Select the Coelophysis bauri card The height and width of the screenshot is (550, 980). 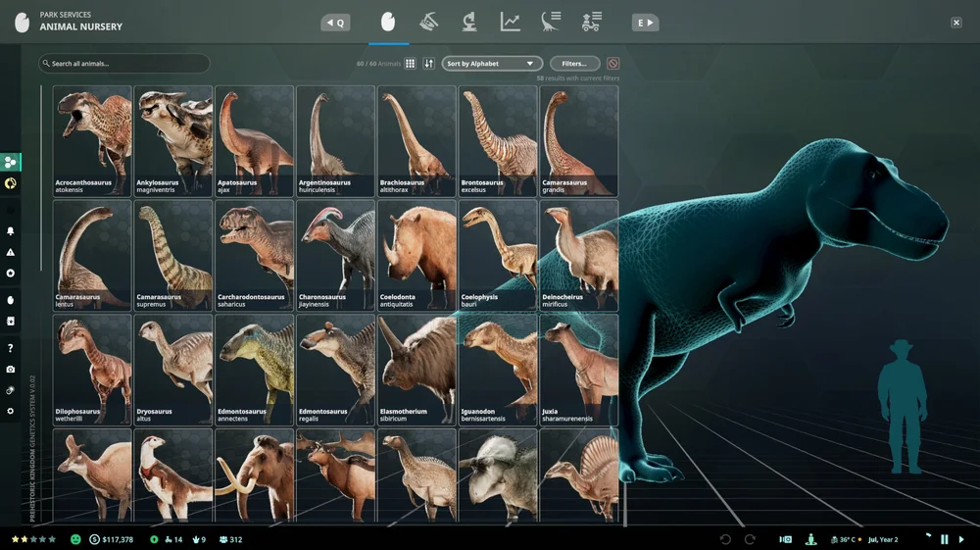tap(498, 256)
